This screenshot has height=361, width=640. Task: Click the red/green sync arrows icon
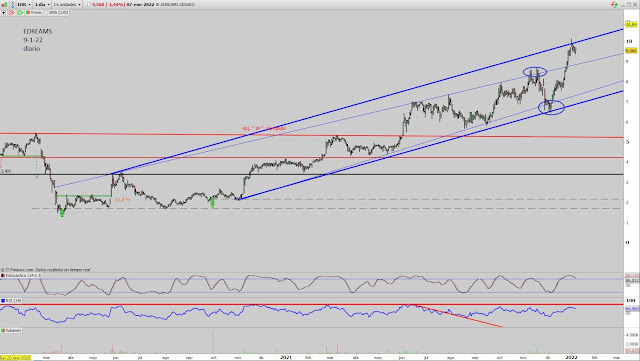[614, 4]
